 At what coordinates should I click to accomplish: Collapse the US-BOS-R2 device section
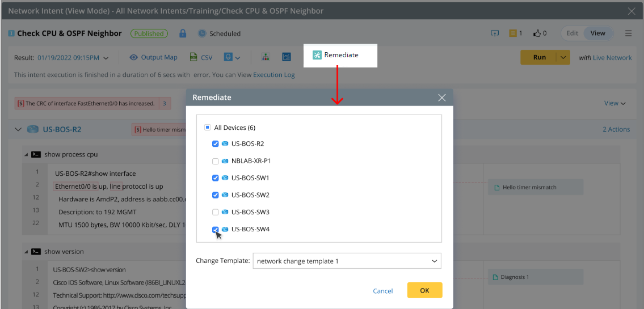coord(18,129)
